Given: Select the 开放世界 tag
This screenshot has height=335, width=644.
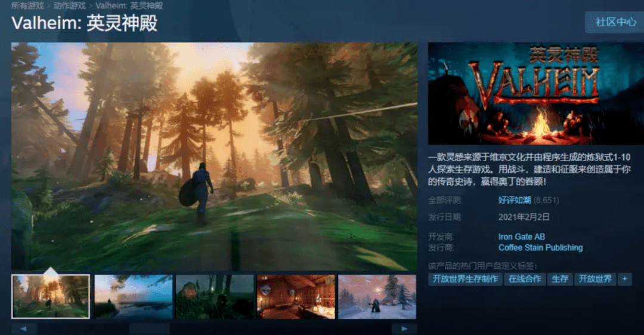Looking at the screenshot, I should tap(595, 279).
